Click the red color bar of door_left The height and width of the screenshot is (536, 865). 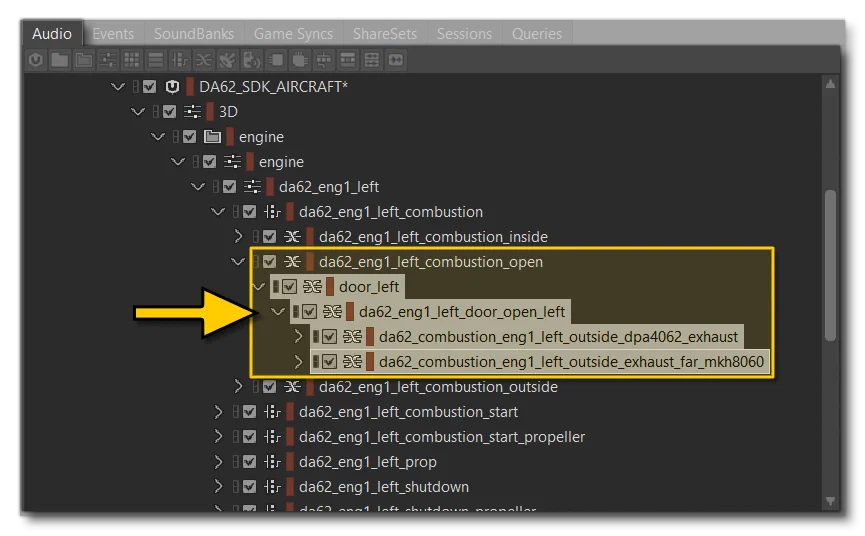(x=330, y=287)
